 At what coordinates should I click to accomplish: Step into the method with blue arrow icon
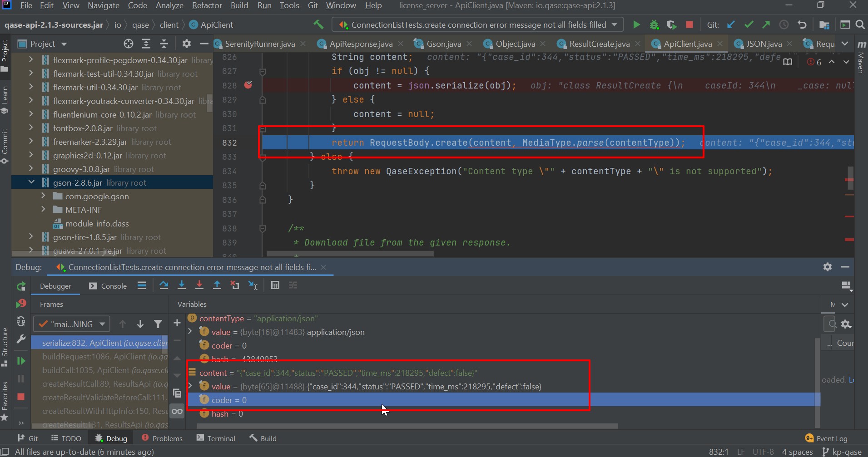(182, 285)
